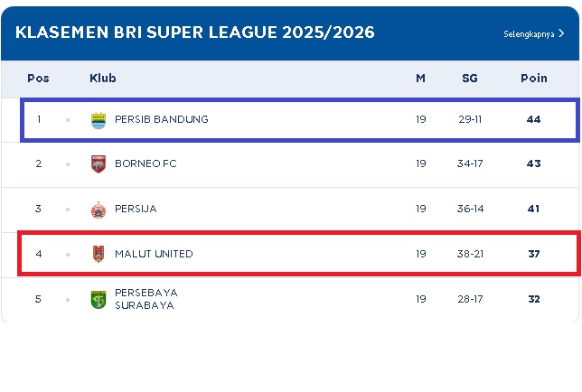
Task: Click the chevron arrow beside Selengkapnya
Action: point(562,33)
